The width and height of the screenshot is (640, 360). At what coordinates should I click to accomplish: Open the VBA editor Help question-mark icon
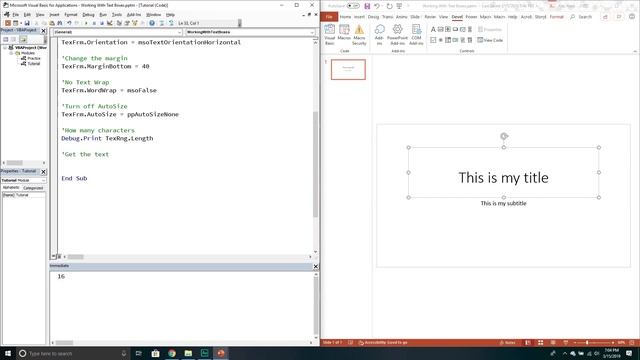(152, 23)
